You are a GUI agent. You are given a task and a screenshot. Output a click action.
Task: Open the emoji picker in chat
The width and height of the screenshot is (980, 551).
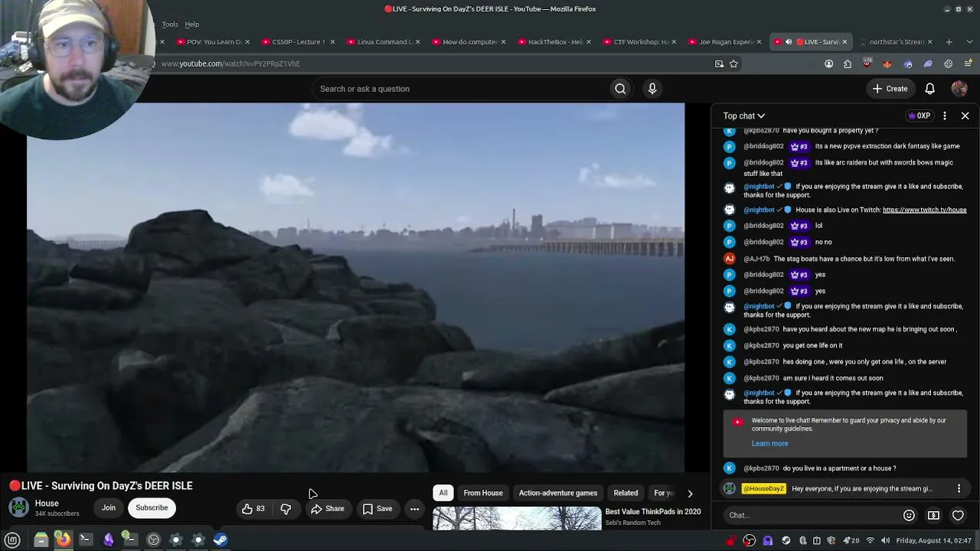[x=909, y=516]
